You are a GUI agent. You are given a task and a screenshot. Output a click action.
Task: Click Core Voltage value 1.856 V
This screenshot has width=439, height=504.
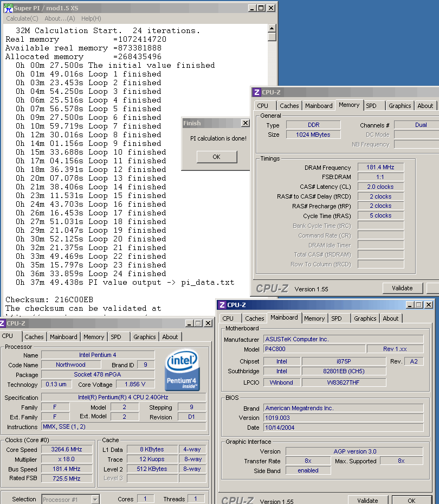[x=135, y=384]
